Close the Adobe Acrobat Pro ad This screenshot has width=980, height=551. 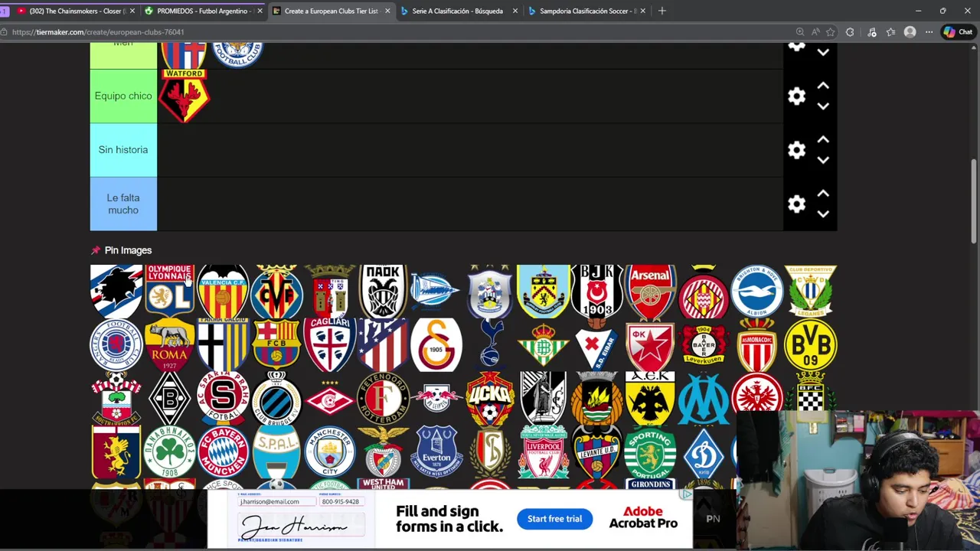pyautogui.click(x=687, y=494)
